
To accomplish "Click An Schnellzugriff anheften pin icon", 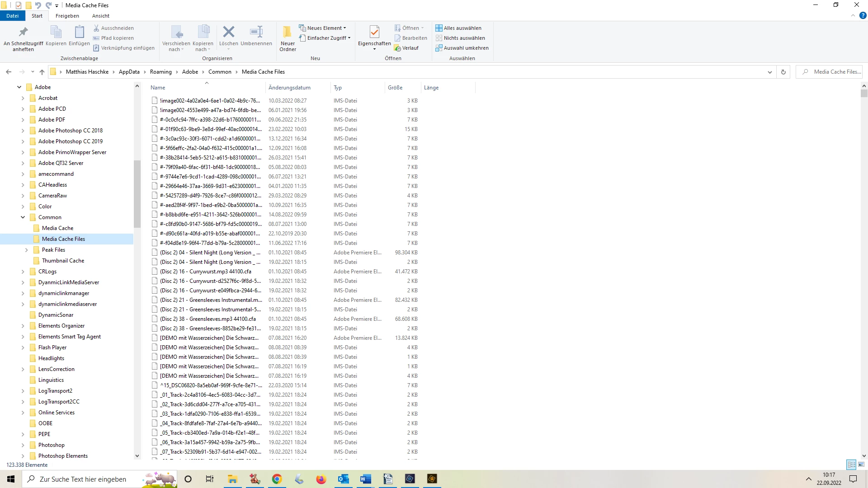I will point(23,32).
